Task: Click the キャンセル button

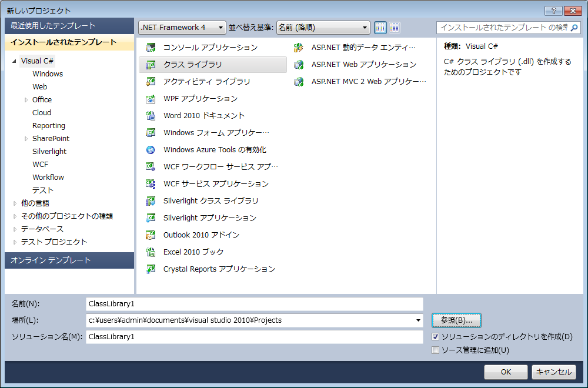Action: 554,372
